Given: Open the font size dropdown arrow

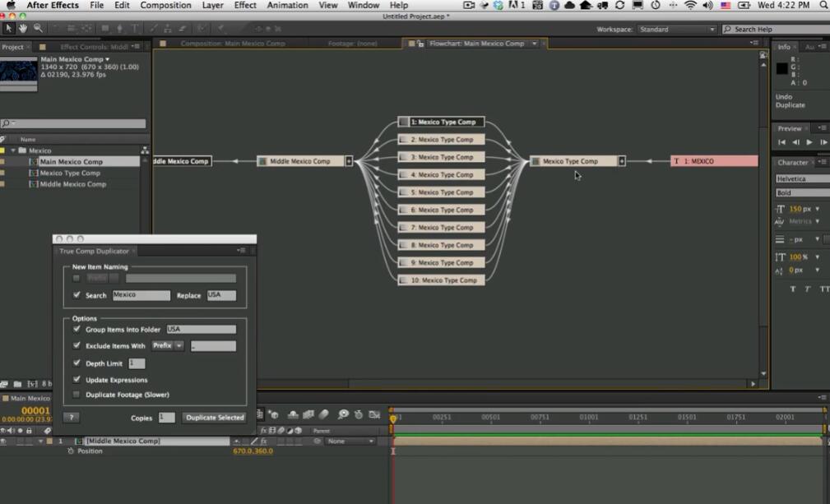Looking at the screenshot, I should click(818, 209).
